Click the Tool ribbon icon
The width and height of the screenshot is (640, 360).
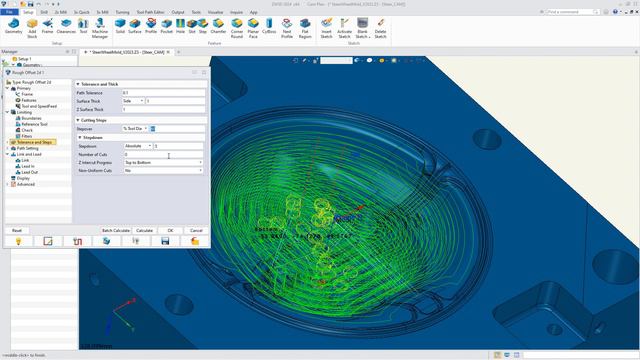tap(83, 26)
